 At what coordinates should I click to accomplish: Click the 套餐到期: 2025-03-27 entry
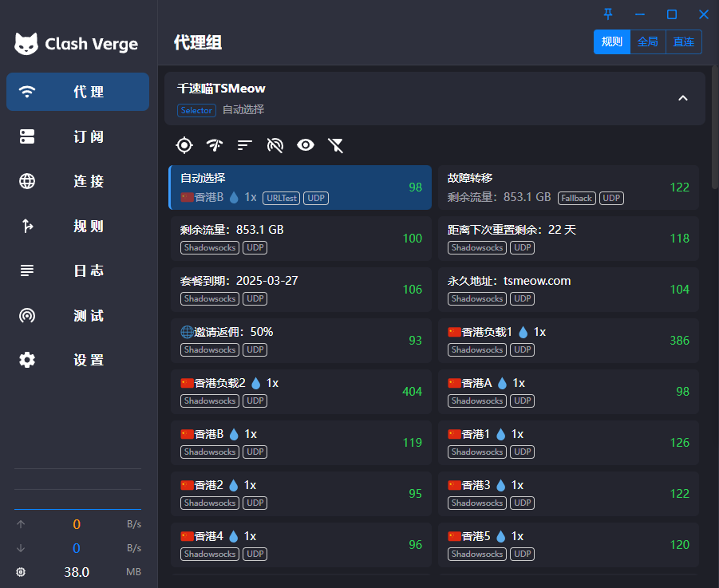(301, 290)
